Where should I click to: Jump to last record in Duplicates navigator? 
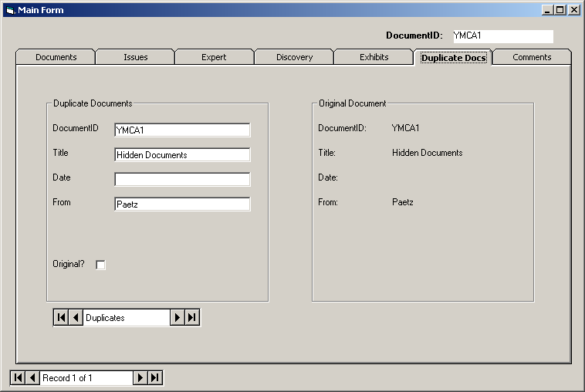pyautogui.click(x=192, y=317)
